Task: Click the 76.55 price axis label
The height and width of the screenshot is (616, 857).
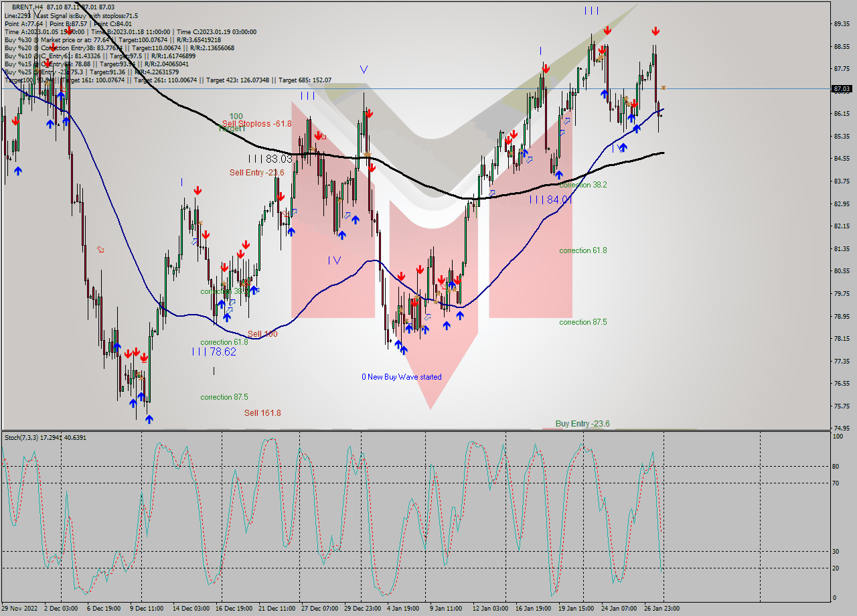Action: (842, 384)
